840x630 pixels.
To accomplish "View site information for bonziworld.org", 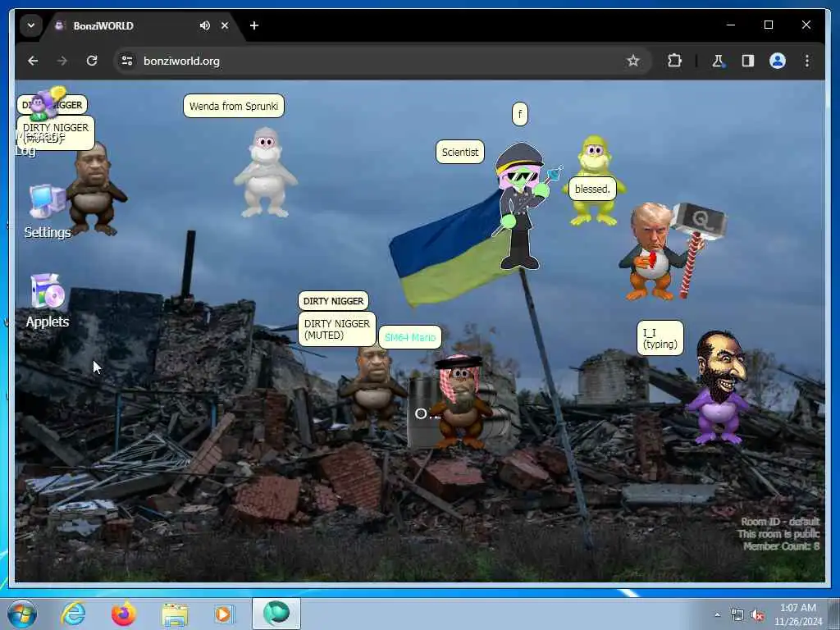I will (x=127, y=61).
